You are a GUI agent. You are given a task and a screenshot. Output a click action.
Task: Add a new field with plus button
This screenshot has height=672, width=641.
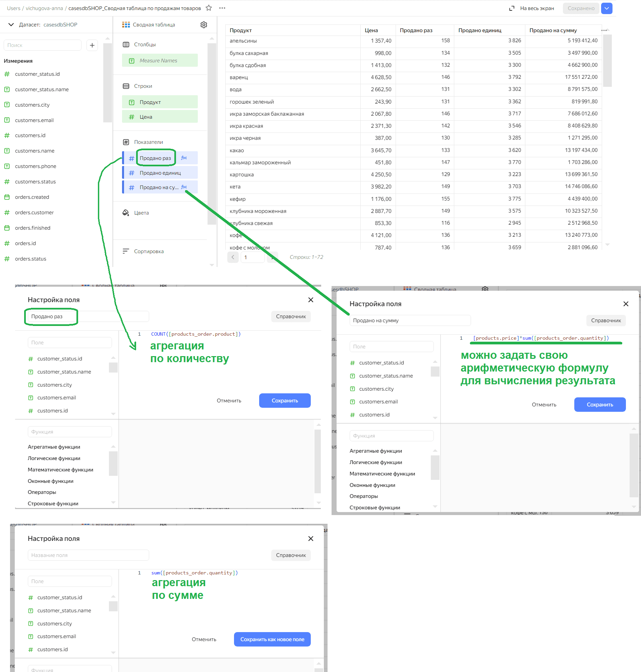pos(92,45)
